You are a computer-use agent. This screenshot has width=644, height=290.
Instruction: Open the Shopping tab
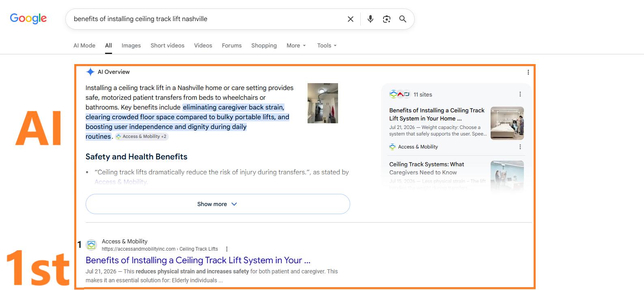point(264,45)
